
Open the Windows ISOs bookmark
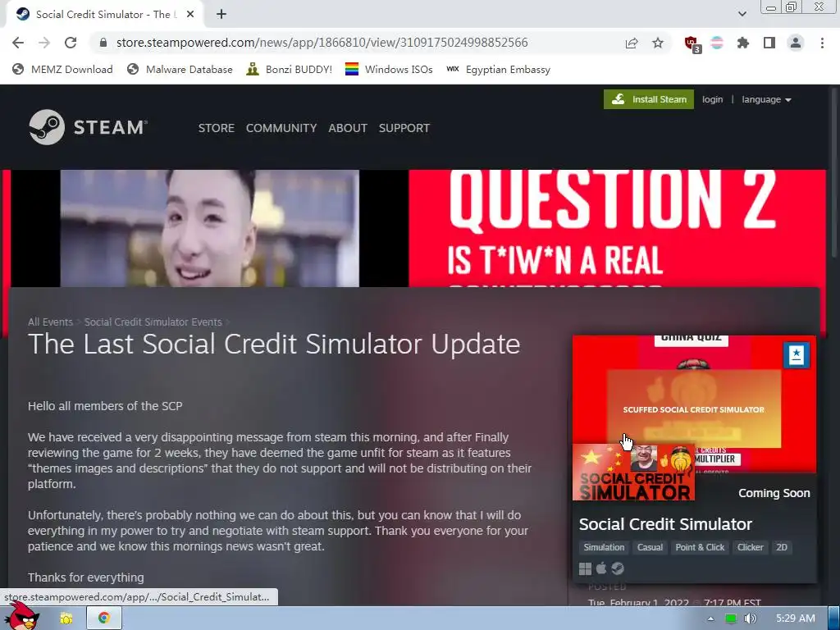pyautogui.click(x=389, y=69)
